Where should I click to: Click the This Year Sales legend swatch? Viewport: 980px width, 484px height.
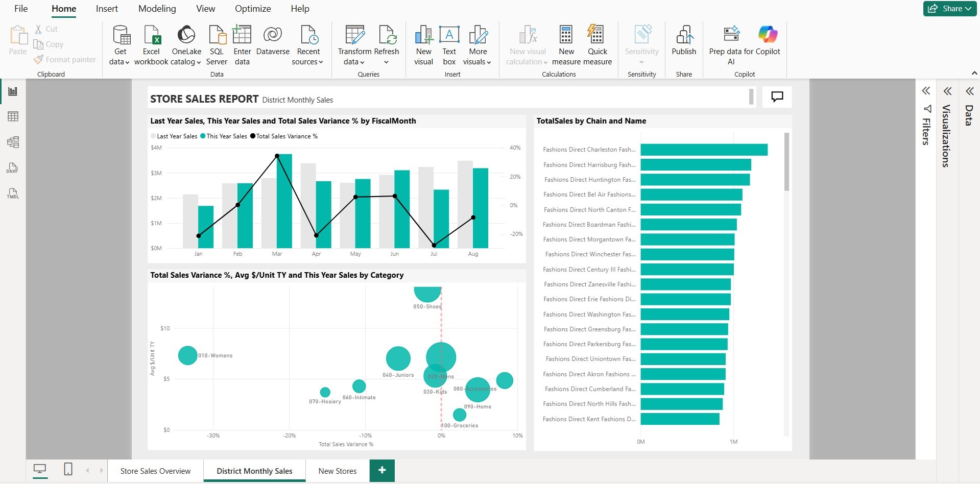[203, 136]
